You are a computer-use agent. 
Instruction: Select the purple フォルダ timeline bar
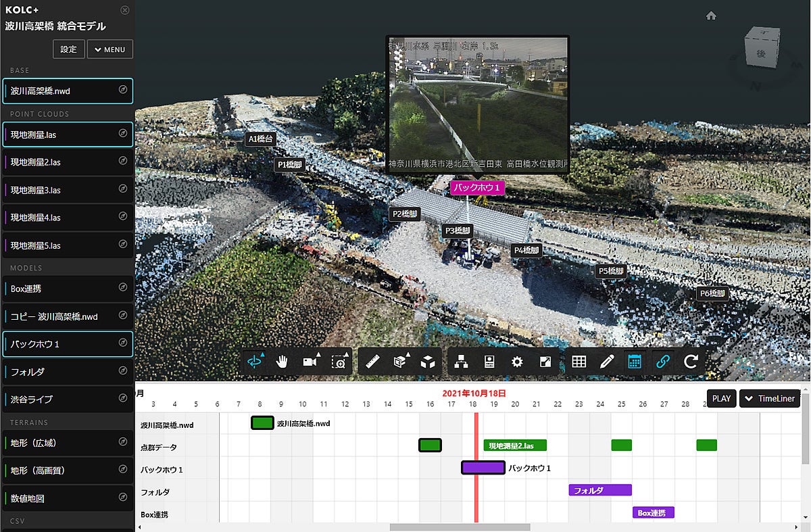coord(600,490)
